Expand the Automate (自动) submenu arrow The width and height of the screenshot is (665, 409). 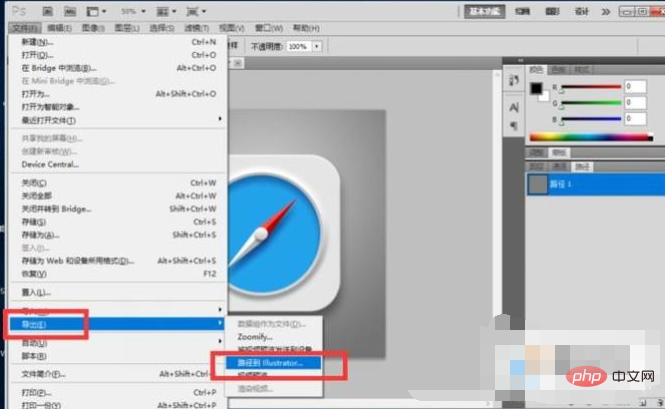[220, 341]
